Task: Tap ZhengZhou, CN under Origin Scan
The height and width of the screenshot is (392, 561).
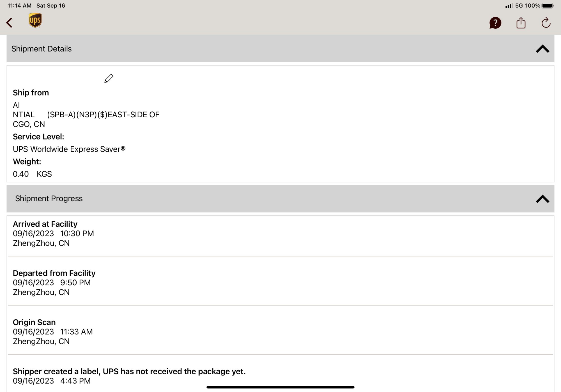Action: (x=41, y=341)
